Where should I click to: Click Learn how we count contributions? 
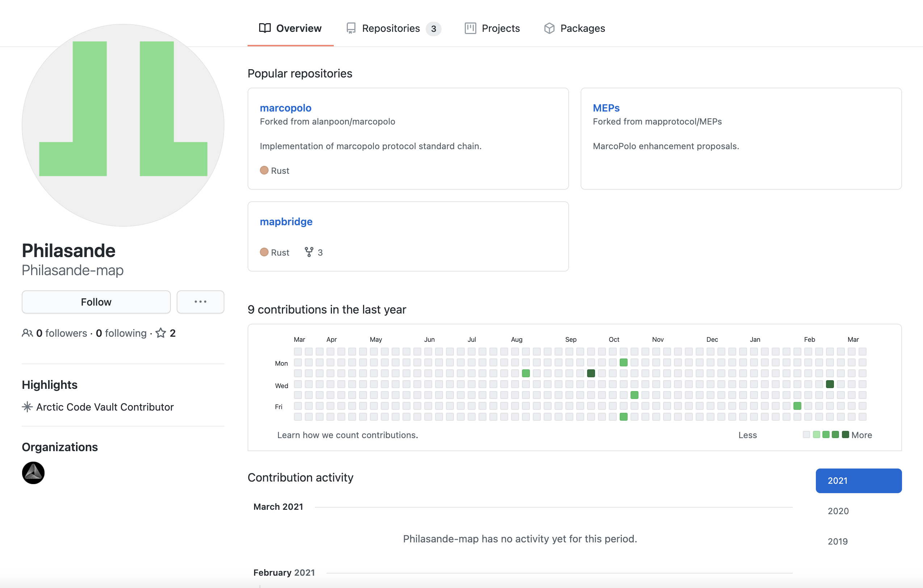[x=347, y=435]
